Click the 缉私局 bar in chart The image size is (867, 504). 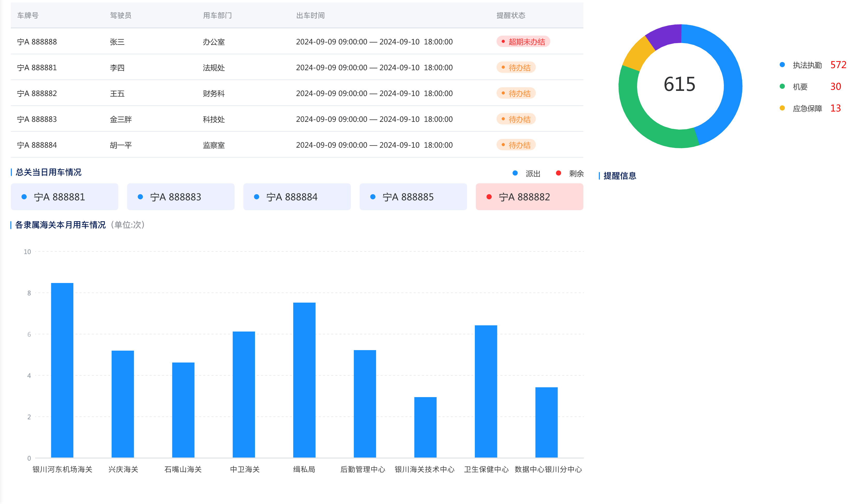tap(304, 380)
